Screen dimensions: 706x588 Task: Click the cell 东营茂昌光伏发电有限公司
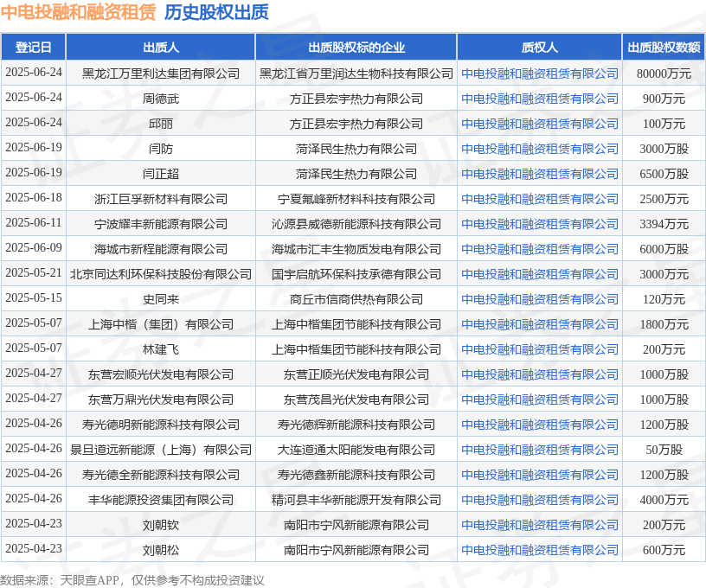point(356,399)
